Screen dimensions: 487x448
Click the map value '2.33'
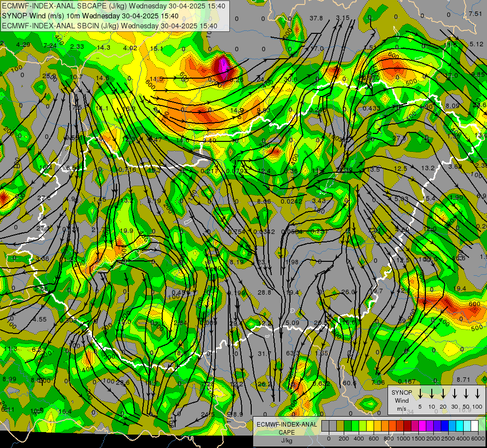pos(77,47)
